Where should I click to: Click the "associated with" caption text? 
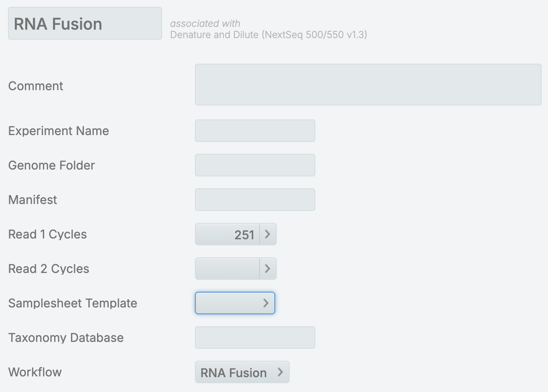pyautogui.click(x=205, y=24)
